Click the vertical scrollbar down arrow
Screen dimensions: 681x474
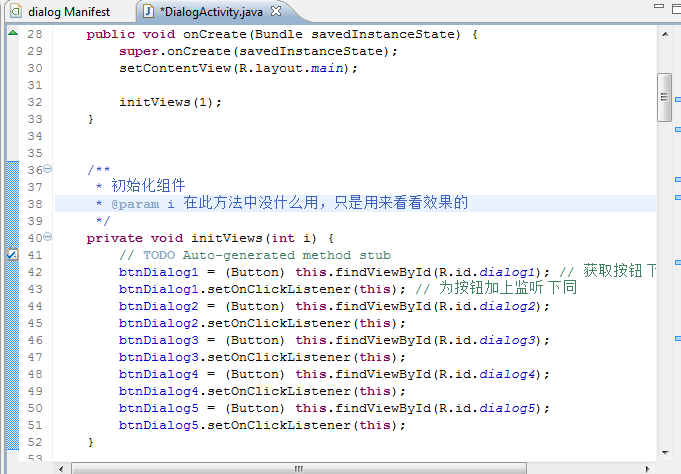(665, 453)
